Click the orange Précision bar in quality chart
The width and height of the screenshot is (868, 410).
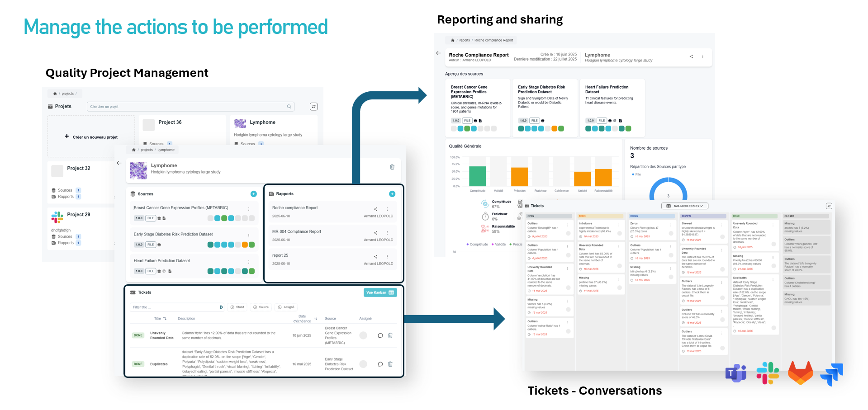point(519,177)
